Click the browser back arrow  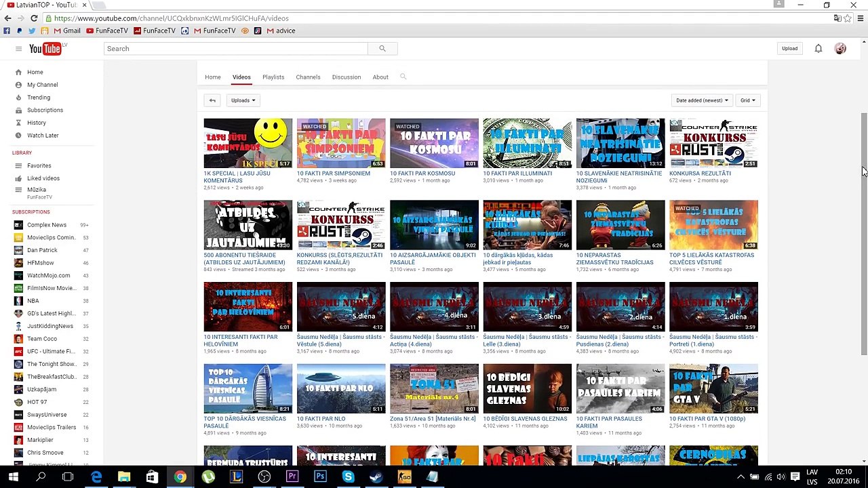(x=7, y=18)
